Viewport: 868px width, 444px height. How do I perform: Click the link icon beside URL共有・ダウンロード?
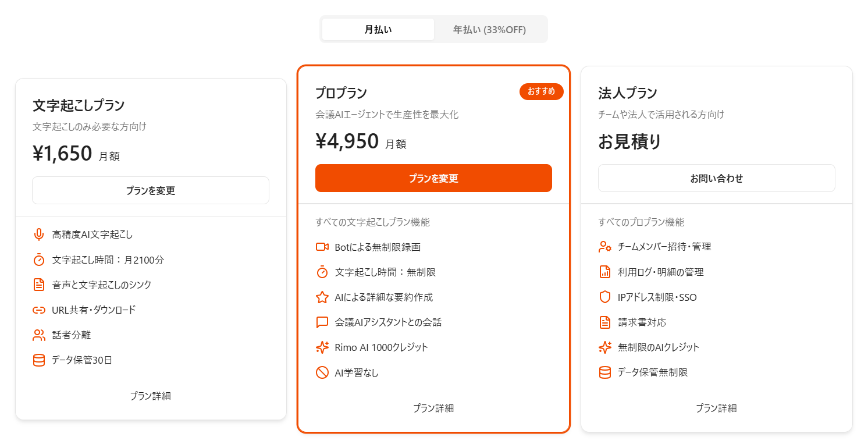point(39,310)
